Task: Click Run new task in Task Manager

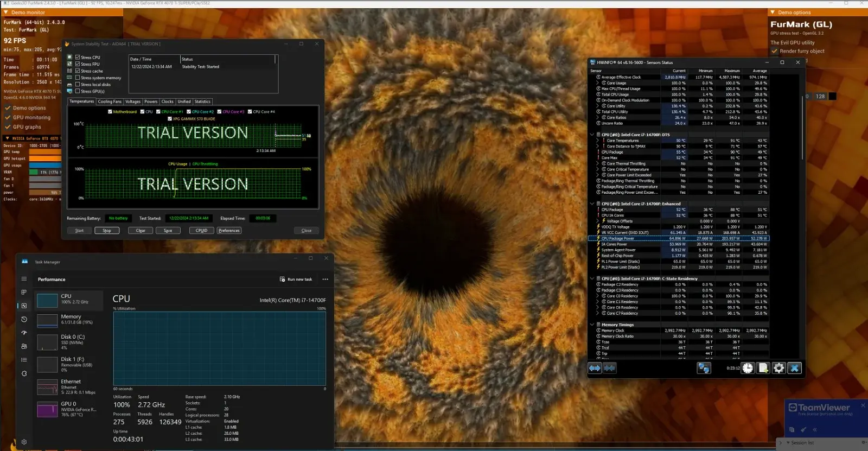Action: [296, 280]
